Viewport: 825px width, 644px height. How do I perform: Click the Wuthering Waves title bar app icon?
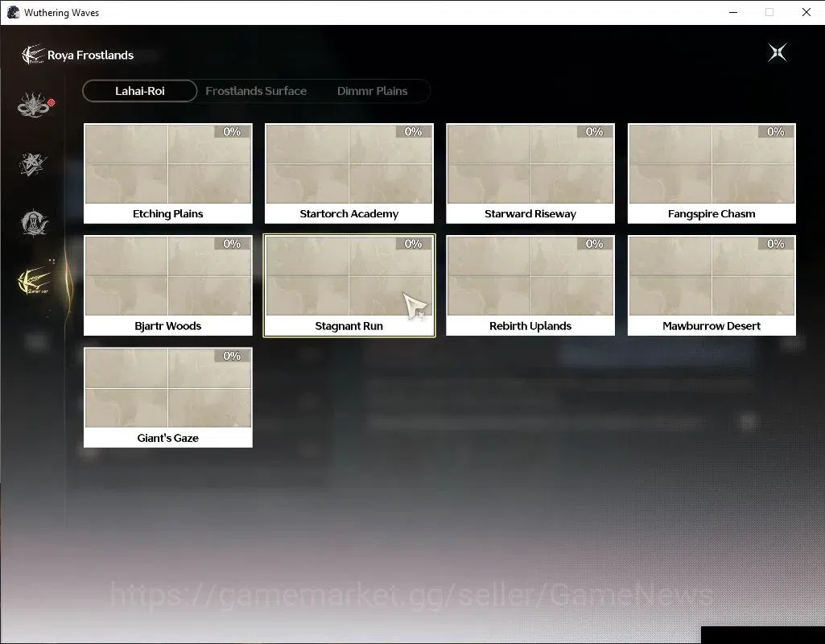point(13,12)
